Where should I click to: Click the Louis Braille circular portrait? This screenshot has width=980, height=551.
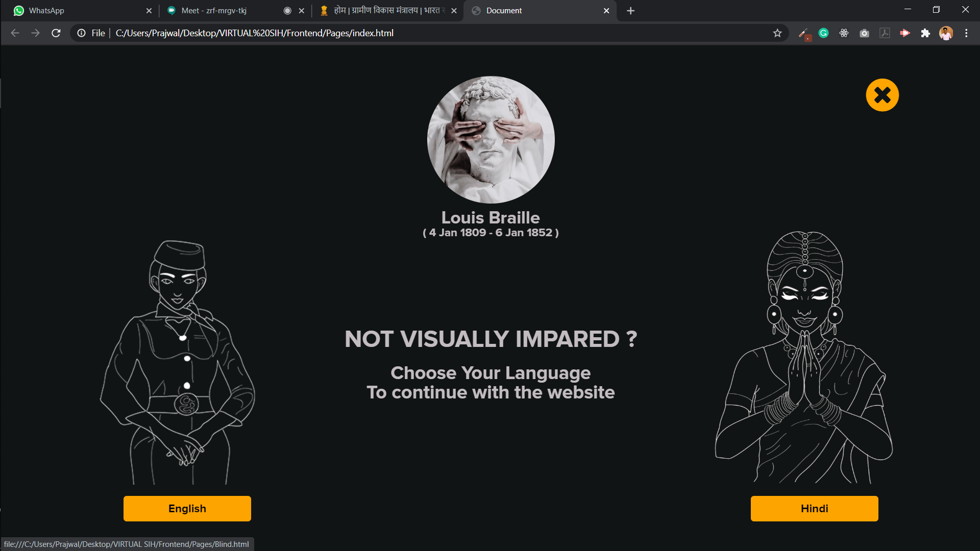click(x=491, y=140)
